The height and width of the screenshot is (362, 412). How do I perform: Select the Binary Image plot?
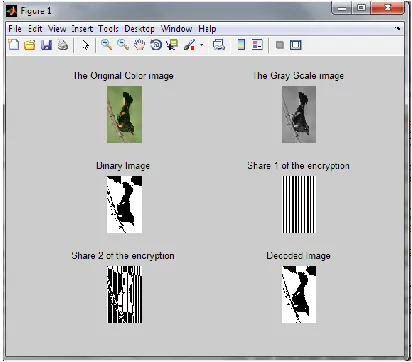[124, 204]
